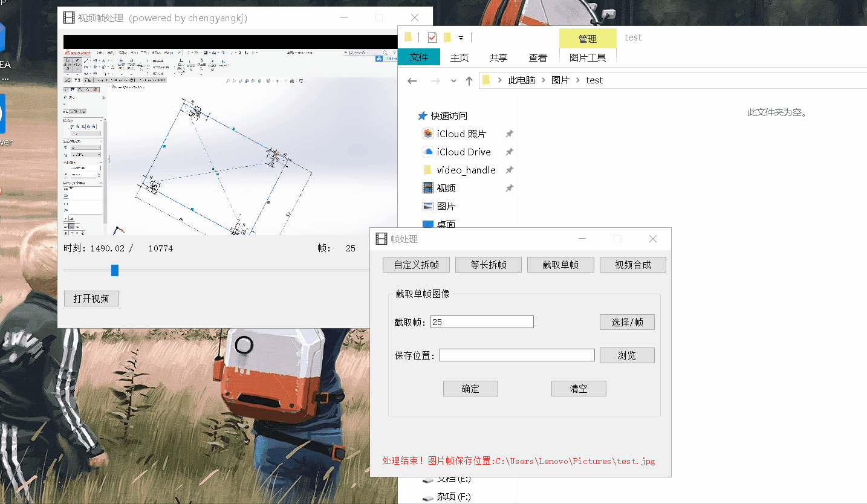Click the video preview frame
This screenshot has height=504, width=867.
pos(230,135)
